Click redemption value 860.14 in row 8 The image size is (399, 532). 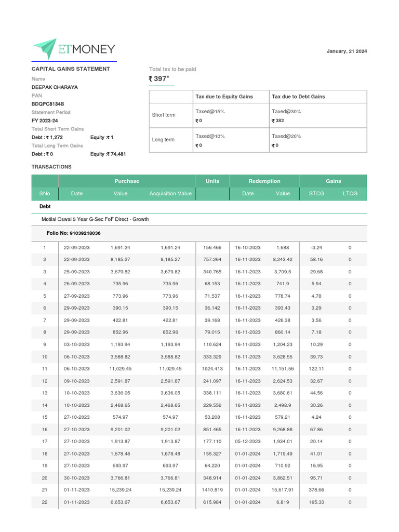tap(283, 332)
